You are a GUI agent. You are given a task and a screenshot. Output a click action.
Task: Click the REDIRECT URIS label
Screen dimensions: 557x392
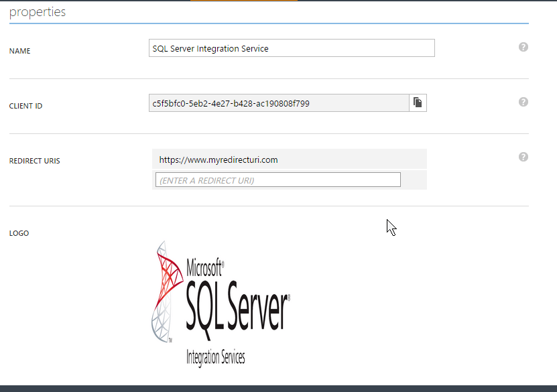34,161
